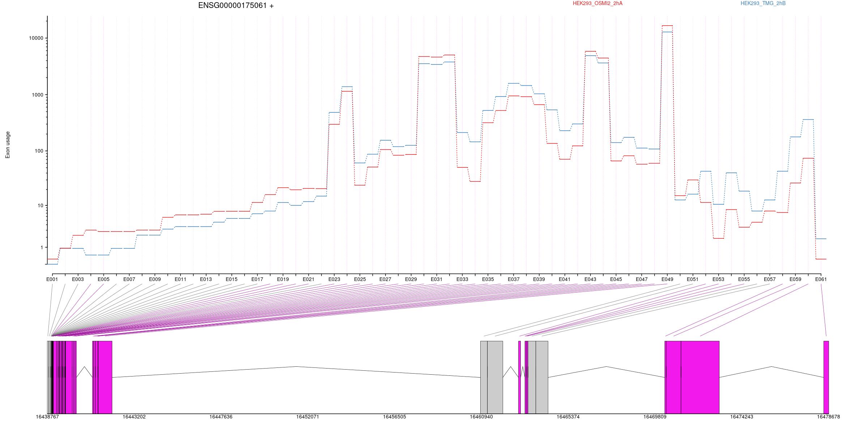Screen dimensions: 868x434
Task: Click exon label E009
Action: tap(155, 279)
